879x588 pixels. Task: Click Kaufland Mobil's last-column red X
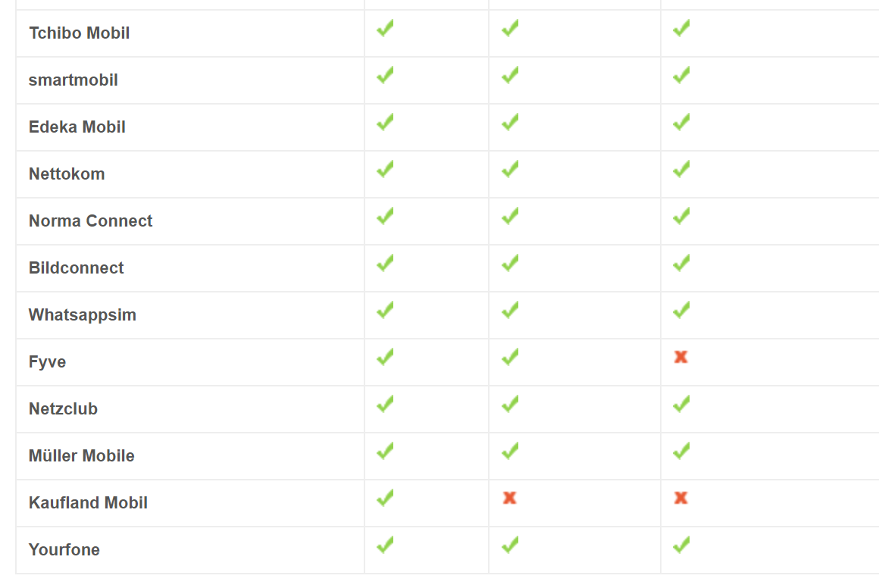point(680,497)
